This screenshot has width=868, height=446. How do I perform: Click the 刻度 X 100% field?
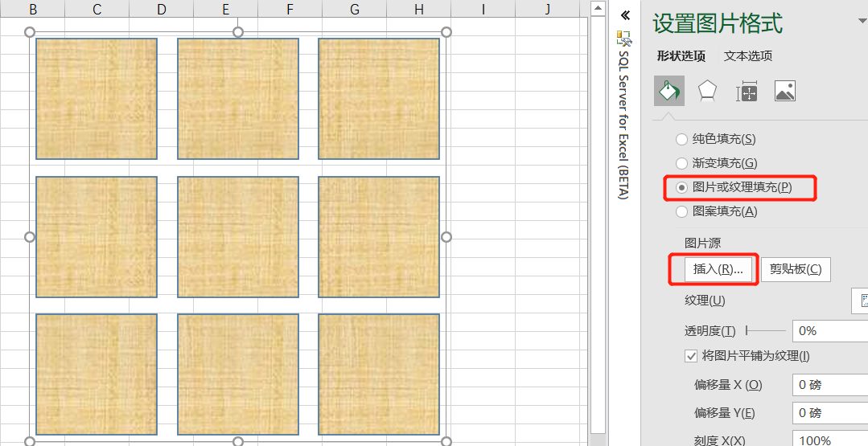[830, 439]
